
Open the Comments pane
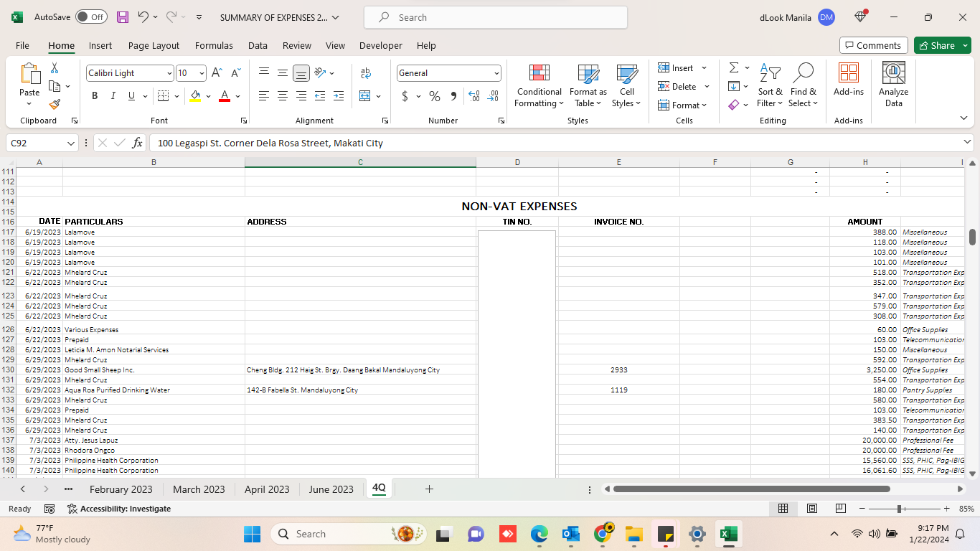click(x=873, y=45)
